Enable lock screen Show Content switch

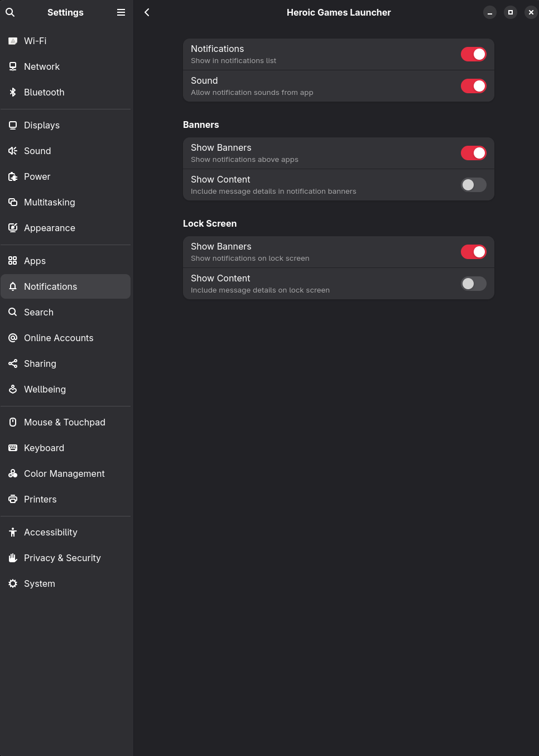pyautogui.click(x=473, y=284)
